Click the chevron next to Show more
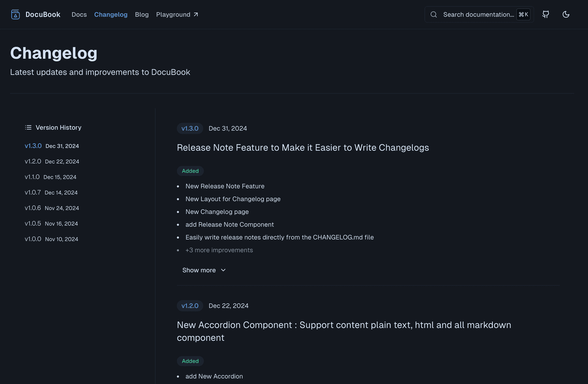The image size is (588, 384). [x=223, y=270]
